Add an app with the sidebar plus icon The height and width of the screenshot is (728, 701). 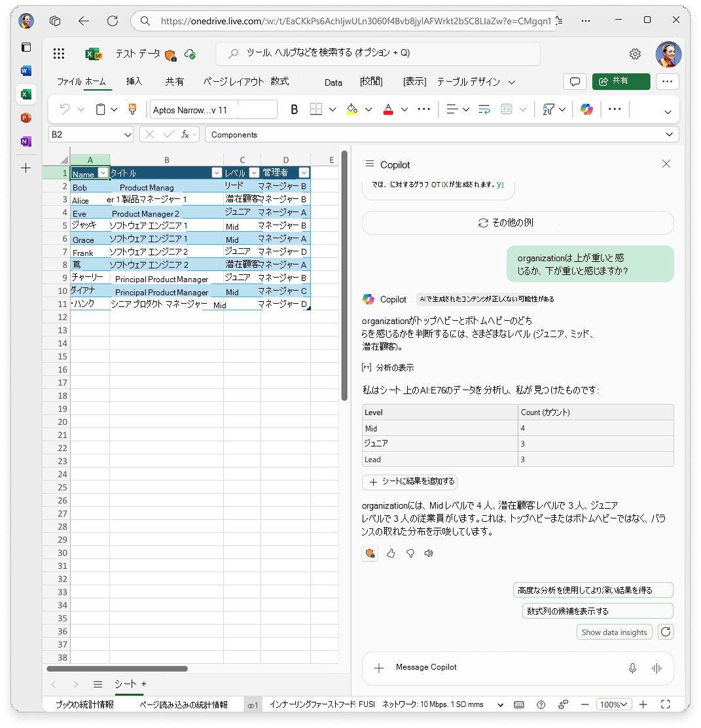click(26, 168)
